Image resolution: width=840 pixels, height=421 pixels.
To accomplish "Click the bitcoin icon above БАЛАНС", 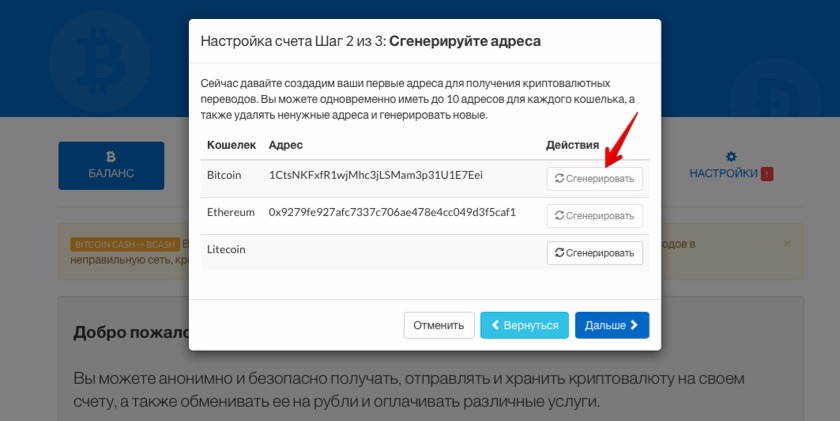I will pyautogui.click(x=111, y=156).
